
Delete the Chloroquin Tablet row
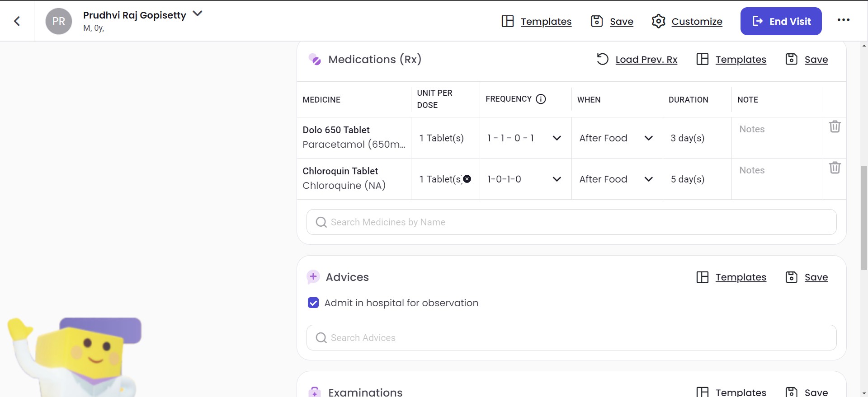pyautogui.click(x=835, y=168)
